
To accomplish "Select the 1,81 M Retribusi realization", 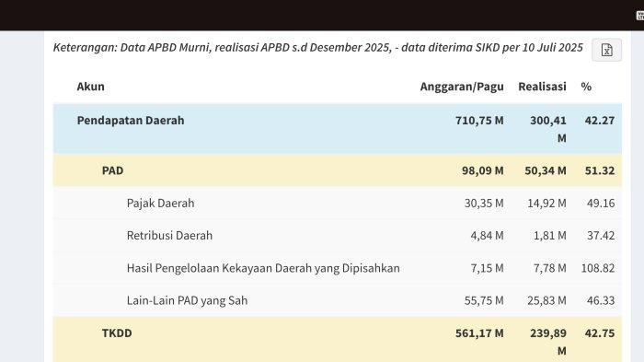I will click(x=550, y=235).
